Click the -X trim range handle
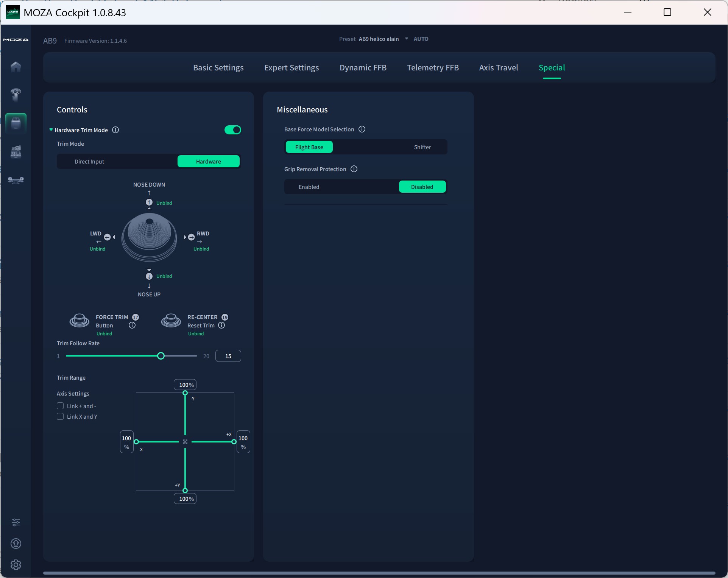 pyautogui.click(x=136, y=442)
